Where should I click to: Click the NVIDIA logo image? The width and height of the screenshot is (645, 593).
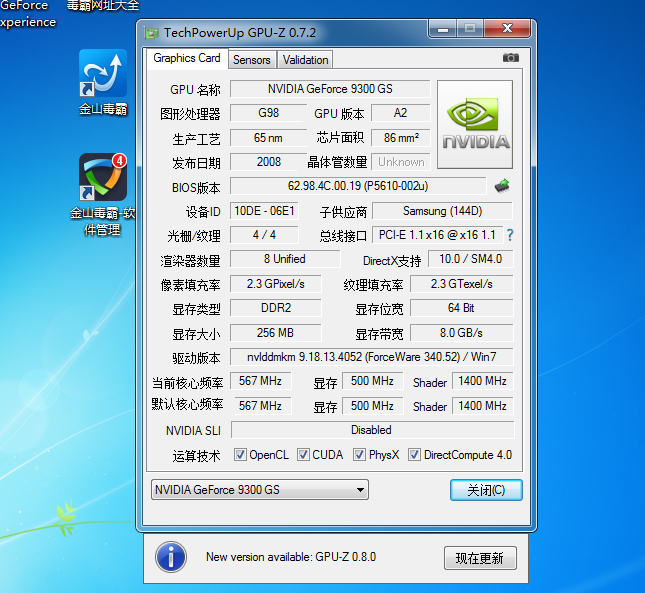click(x=475, y=124)
